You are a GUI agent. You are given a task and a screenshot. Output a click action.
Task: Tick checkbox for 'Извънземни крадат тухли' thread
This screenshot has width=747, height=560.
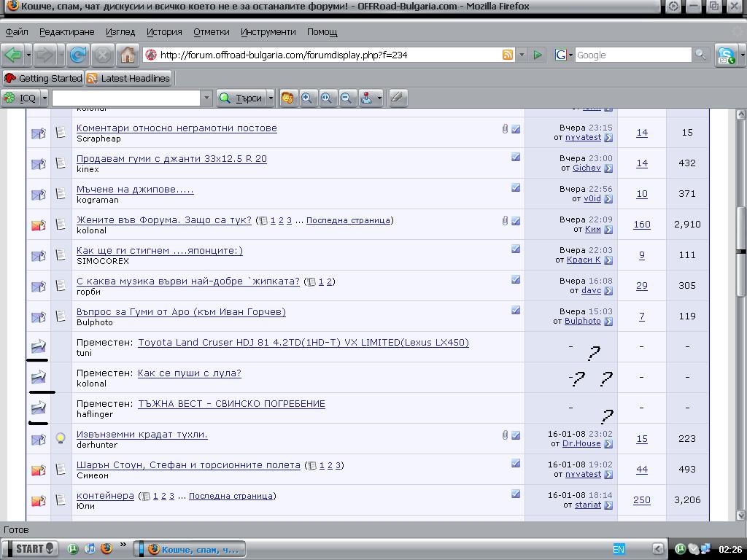[516, 435]
